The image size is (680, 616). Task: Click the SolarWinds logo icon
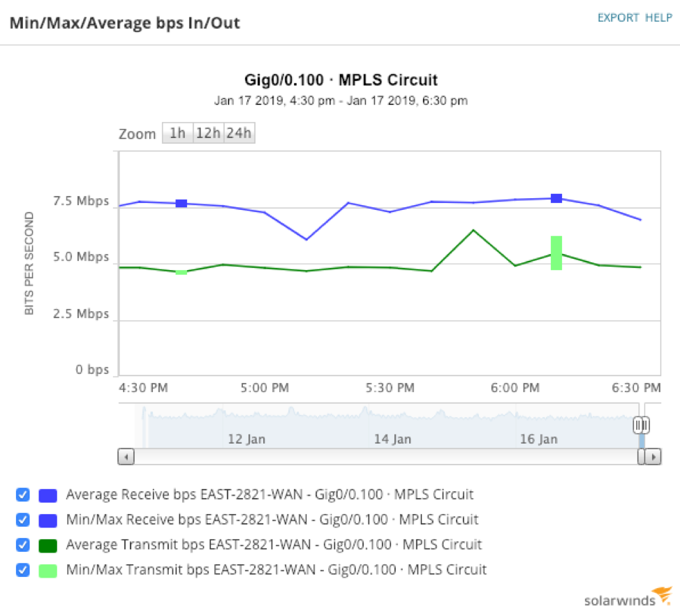(663, 595)
